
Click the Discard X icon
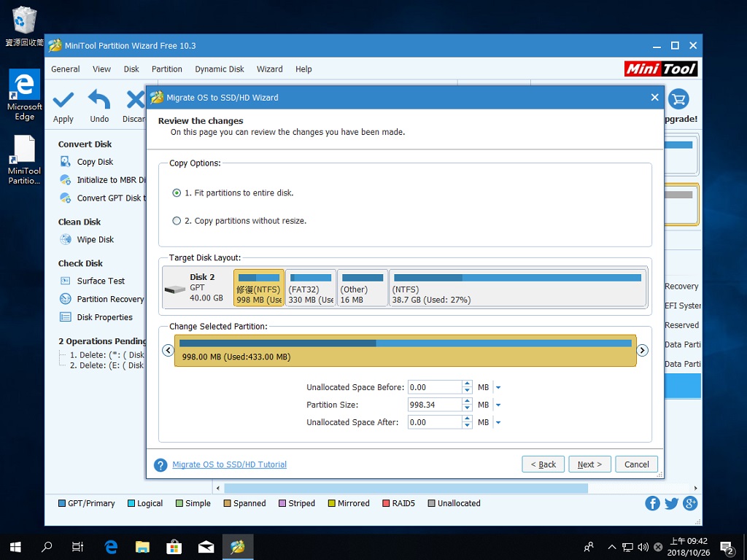coord(136,100)
